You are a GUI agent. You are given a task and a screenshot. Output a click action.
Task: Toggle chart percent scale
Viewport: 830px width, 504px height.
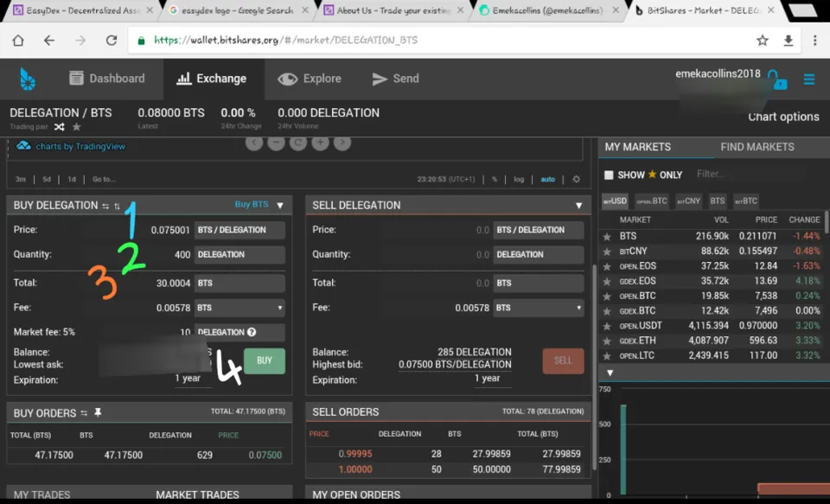(495, 179)
